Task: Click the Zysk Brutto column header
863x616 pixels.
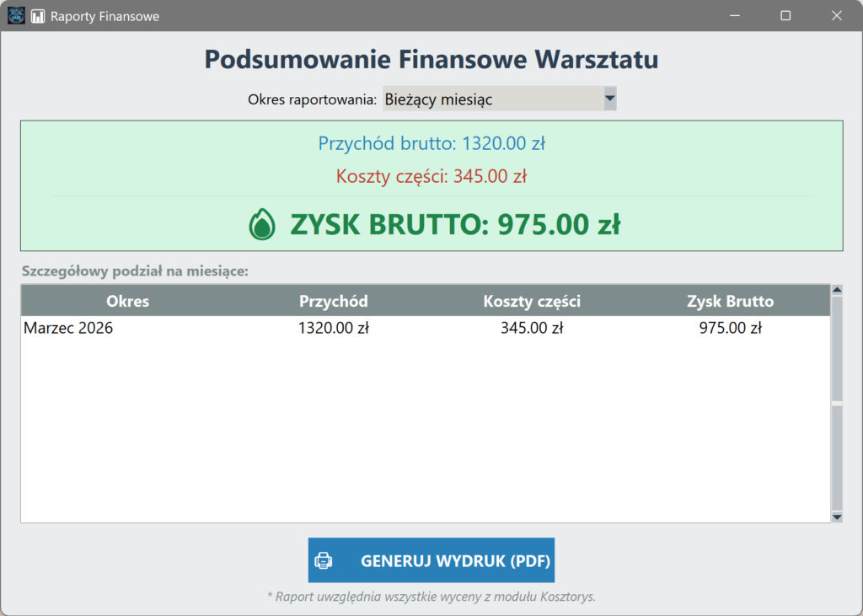Action: [730, 301]
